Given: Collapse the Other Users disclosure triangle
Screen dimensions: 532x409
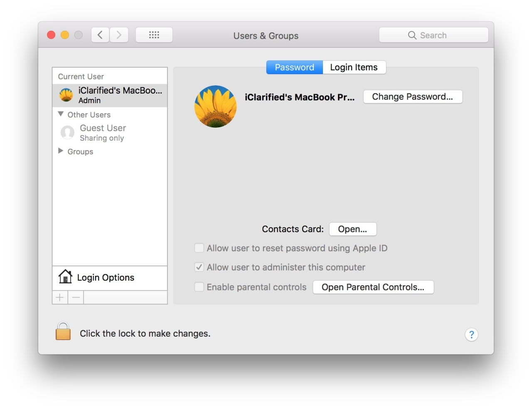Looking at the screenshot, I should (x=61, y=114).
